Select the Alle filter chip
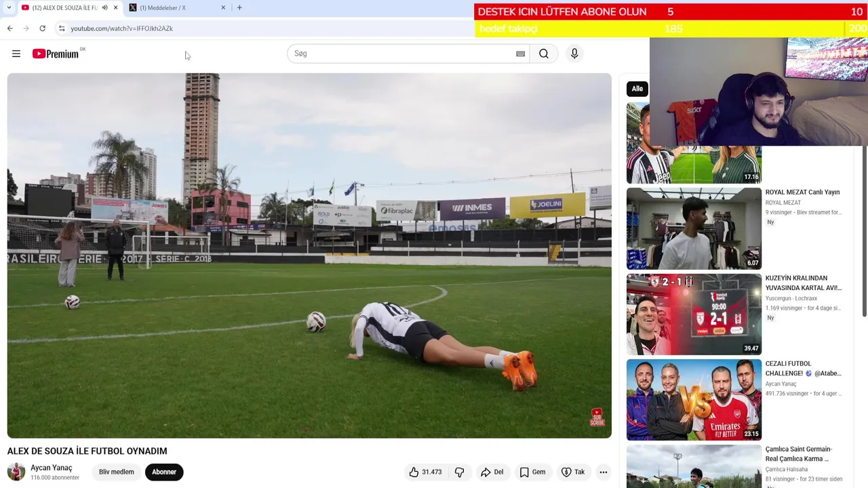Image resolution: width=868 pixels, height=488 pixels. click(x=637, y=89)
